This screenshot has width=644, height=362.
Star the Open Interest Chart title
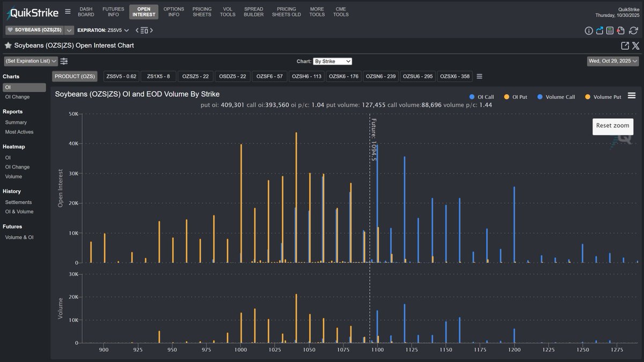[7, 46]
